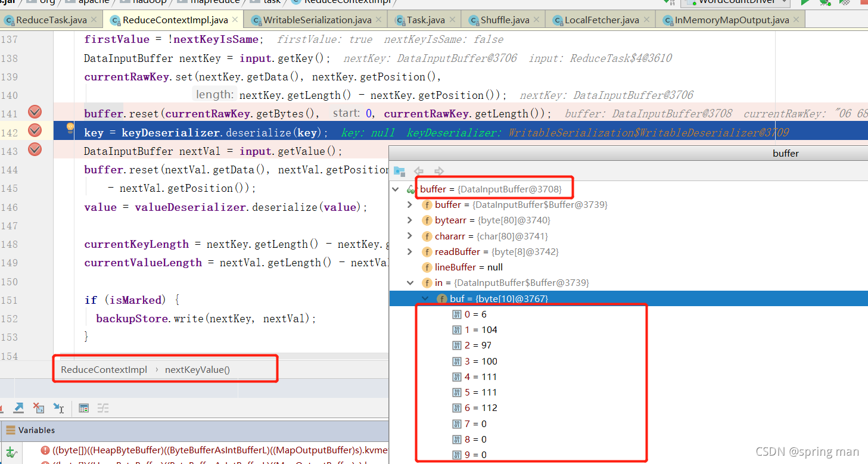
Task: Click the Step Out debugger icon
Action: [18, 407]
